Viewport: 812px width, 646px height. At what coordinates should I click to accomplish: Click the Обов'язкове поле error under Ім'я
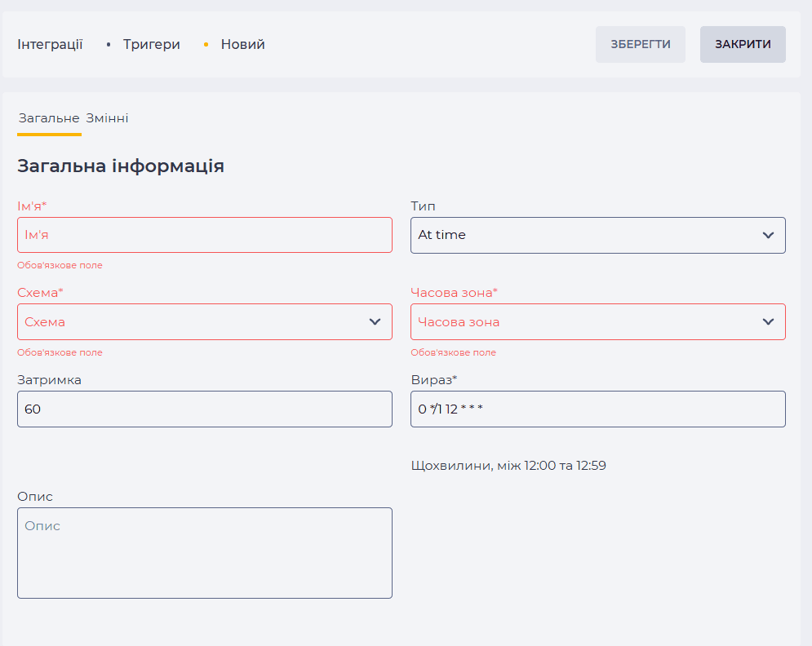[60, 265]
